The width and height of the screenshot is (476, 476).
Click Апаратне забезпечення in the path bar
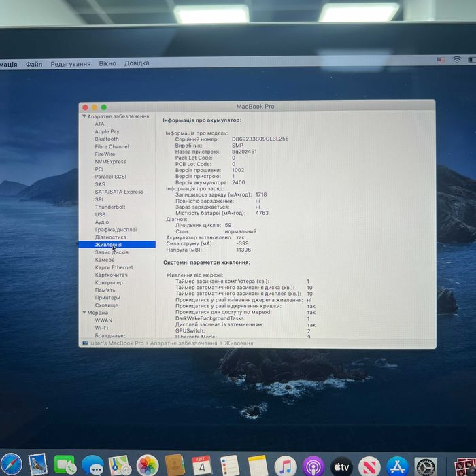(x=184, y=343)
